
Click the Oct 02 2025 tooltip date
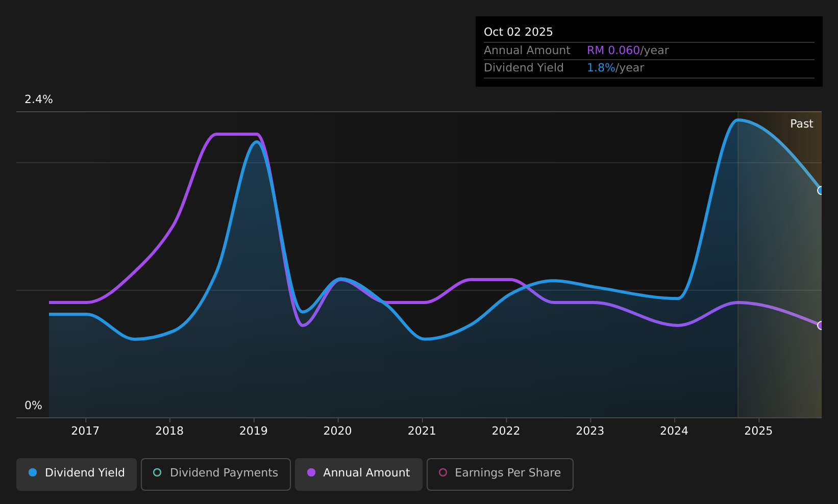click(x=519, y=32)
